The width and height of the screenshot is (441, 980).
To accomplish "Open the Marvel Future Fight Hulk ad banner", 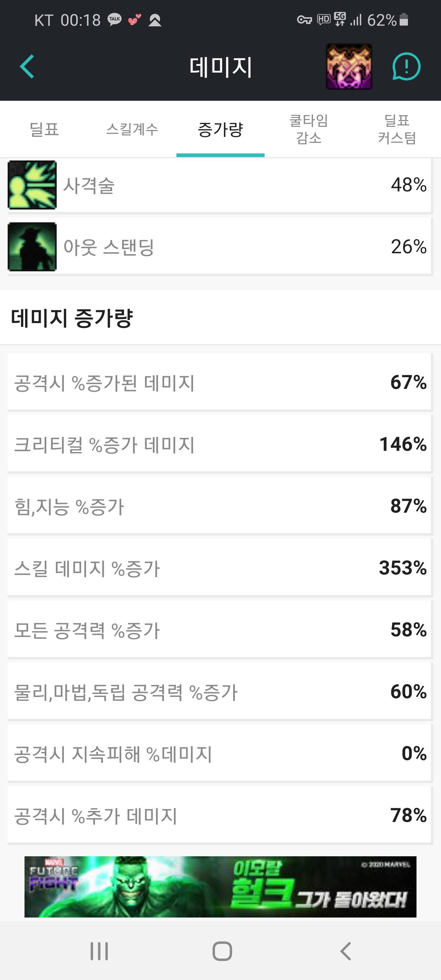I will 220,886.
